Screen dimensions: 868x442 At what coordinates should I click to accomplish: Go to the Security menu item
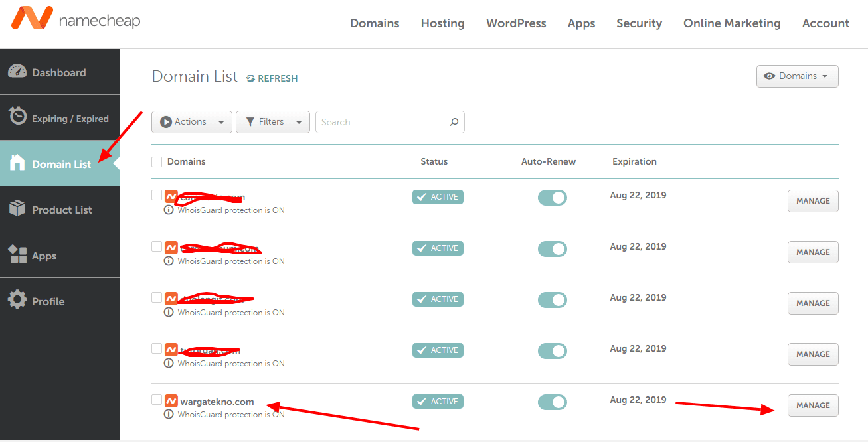coord(639,23)
